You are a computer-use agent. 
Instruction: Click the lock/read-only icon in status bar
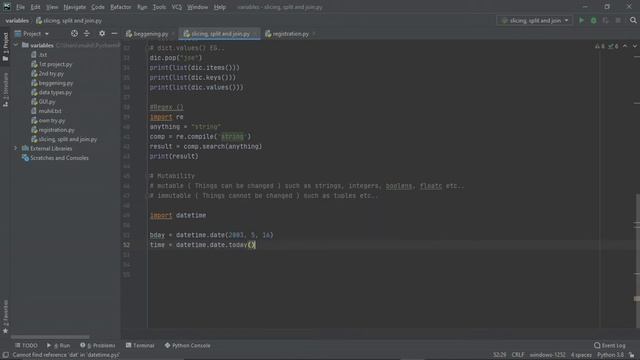pos(632,355)
